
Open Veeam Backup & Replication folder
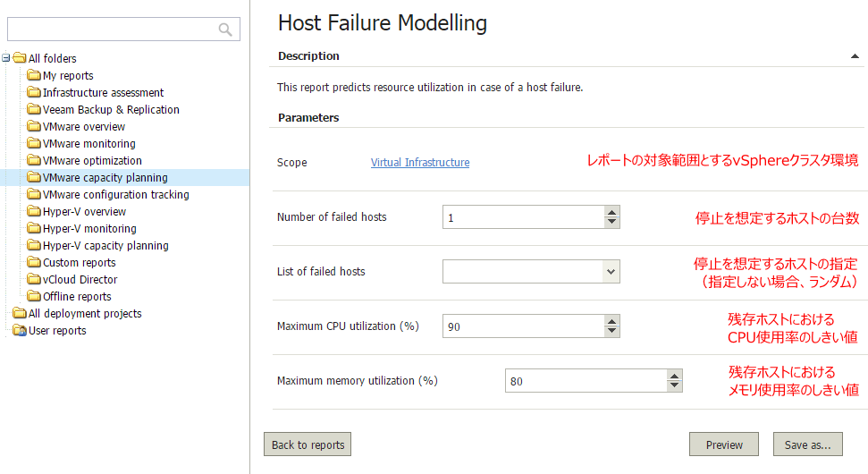(111, 110)
